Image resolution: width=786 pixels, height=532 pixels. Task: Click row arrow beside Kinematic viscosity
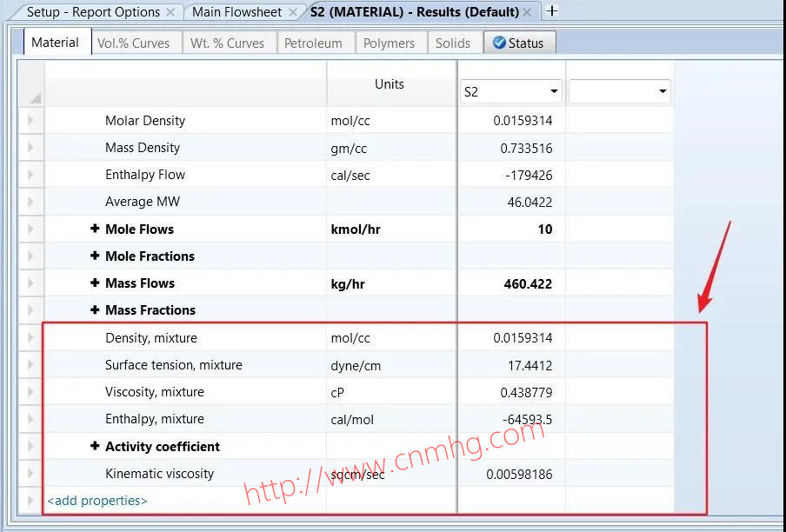(30, 474)
